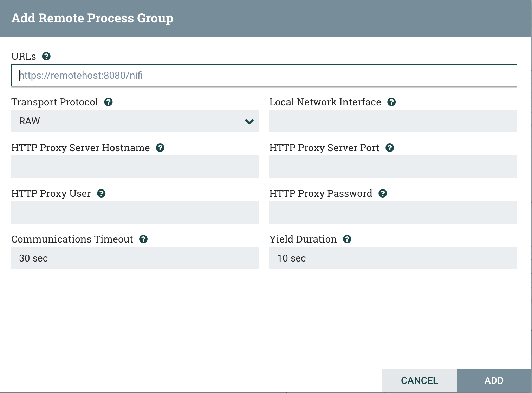This screenshot has width=532, height=393.
Task: Cancel adding the remote process group
Action: point(420,380)
